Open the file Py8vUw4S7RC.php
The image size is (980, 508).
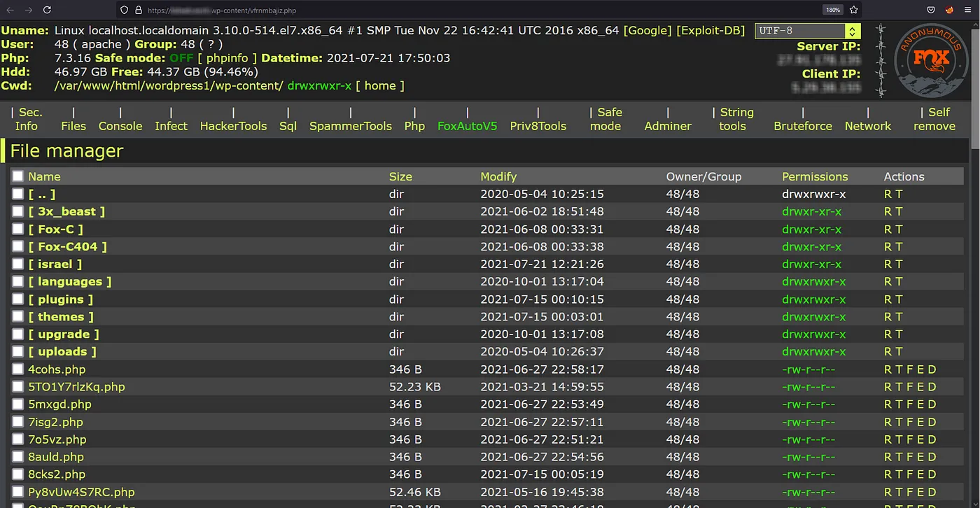(x=81, y=491)
